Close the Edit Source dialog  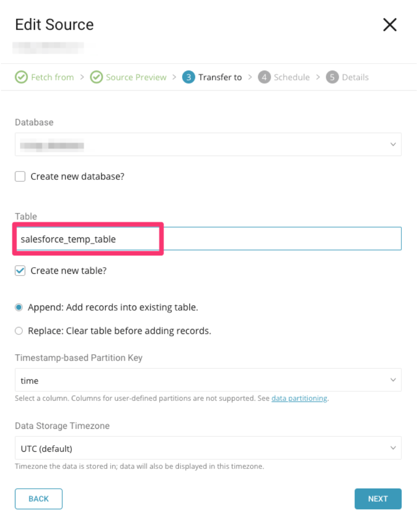390,25
